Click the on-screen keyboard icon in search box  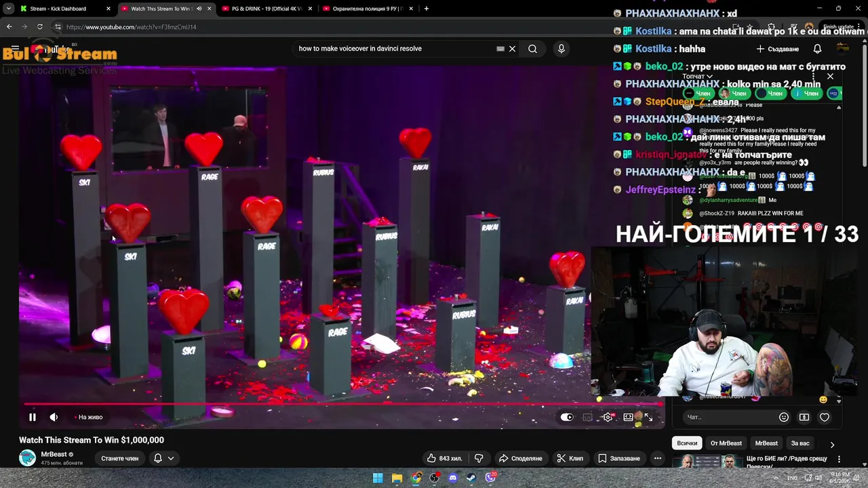pyautogui.click(x=500, y=49)
